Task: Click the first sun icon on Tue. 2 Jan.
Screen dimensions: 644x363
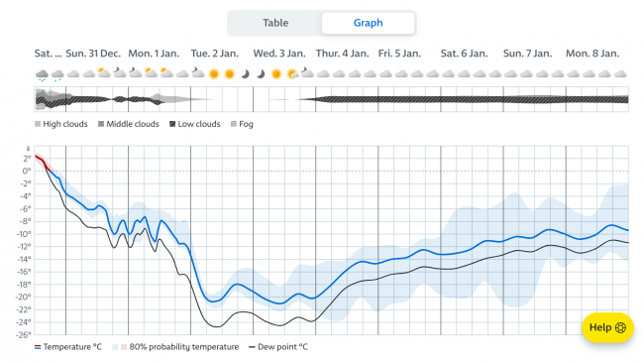Action: click(214, 74)
